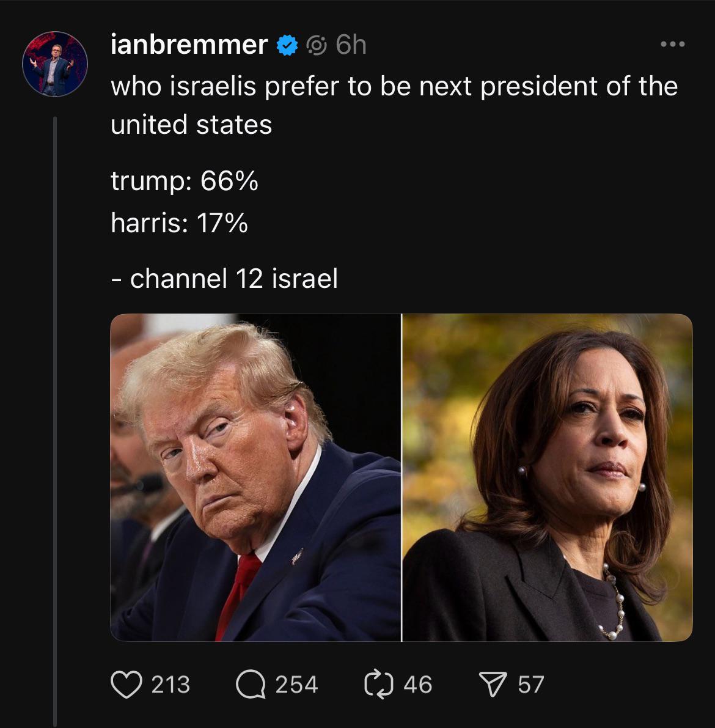This screenshot has height=728, width=715.
Task: Repost using the repeat arrows icon
Action: click(x=379, y=685)
